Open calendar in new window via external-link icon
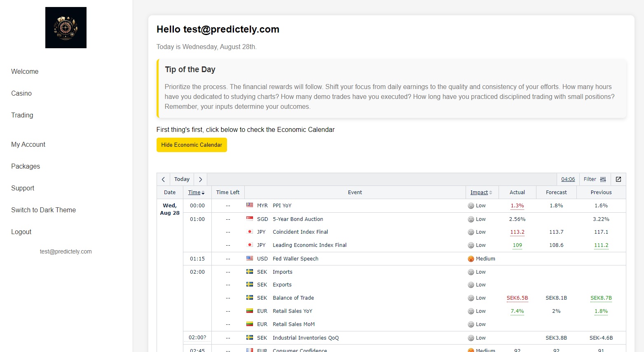The image size is (644, 352). (618, 179)
